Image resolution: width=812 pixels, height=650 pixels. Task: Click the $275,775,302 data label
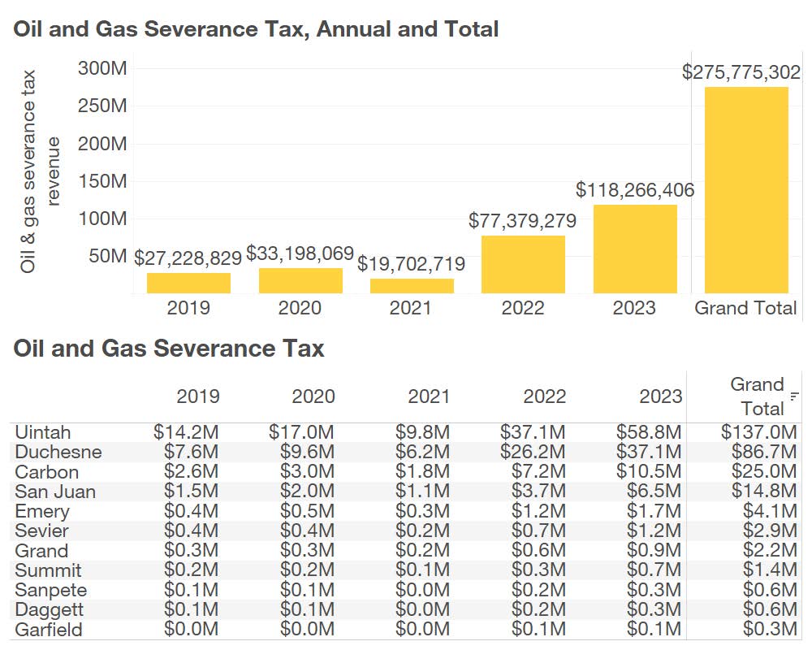pyautogui.click(x=741, y=72)
